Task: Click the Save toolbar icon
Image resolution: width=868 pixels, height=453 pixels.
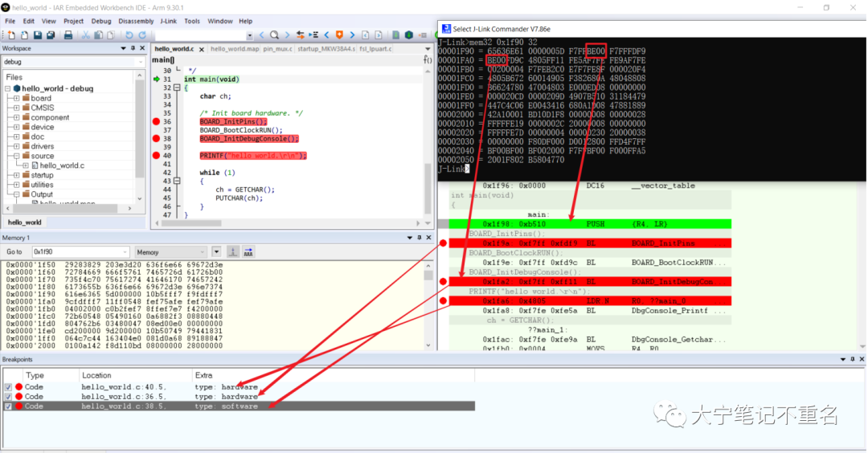Action: (x=38, y=35)
